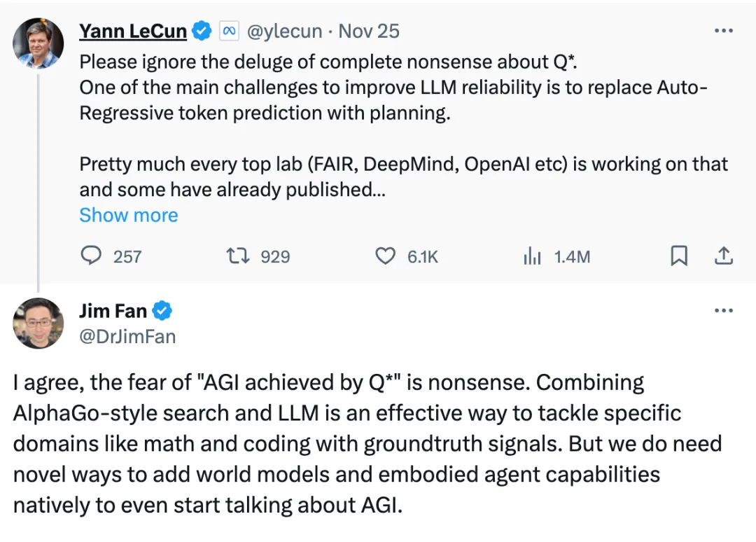Click the @ylecun handle
The height and width of the screenshot is (542, 756).
(284, 32)
